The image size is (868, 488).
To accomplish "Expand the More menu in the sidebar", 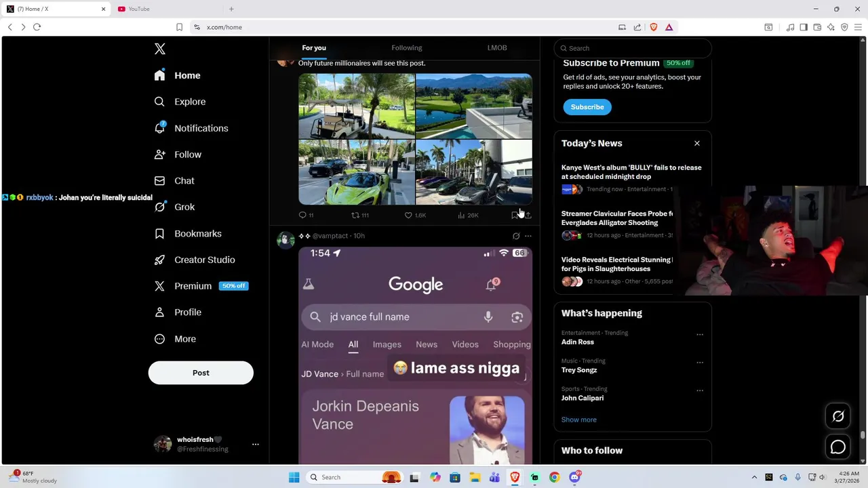I will point(175,339).
